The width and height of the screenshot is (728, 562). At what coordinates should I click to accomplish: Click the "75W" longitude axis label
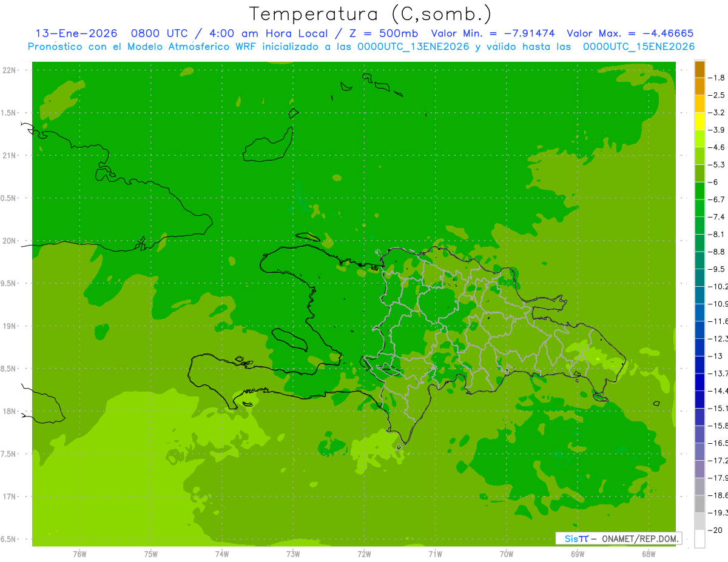pyautogui.click(x=150, y=554)
